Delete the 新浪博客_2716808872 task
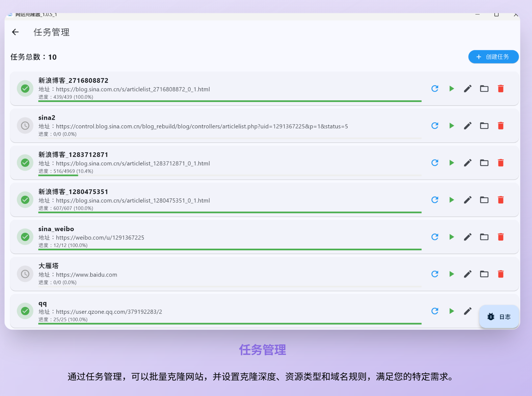The height and width of the screenshot is (396, 532). 501,89
